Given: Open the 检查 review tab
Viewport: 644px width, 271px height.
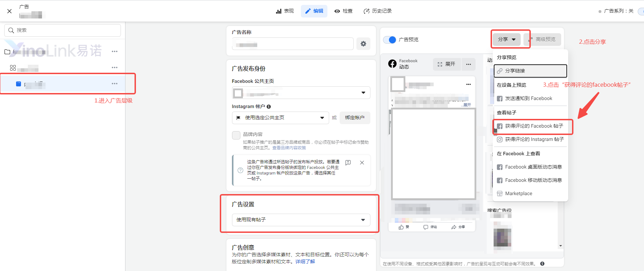Looking at the screenshot, I should tap(343, 11).
